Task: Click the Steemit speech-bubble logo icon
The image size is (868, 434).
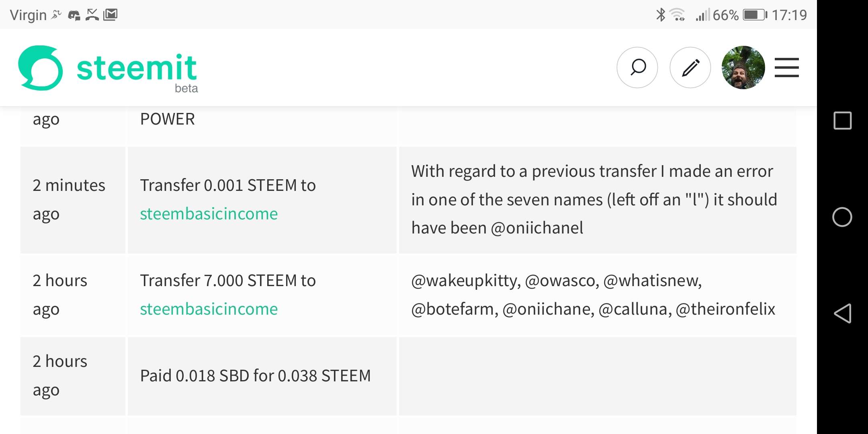Action: [x=41, y=68]
